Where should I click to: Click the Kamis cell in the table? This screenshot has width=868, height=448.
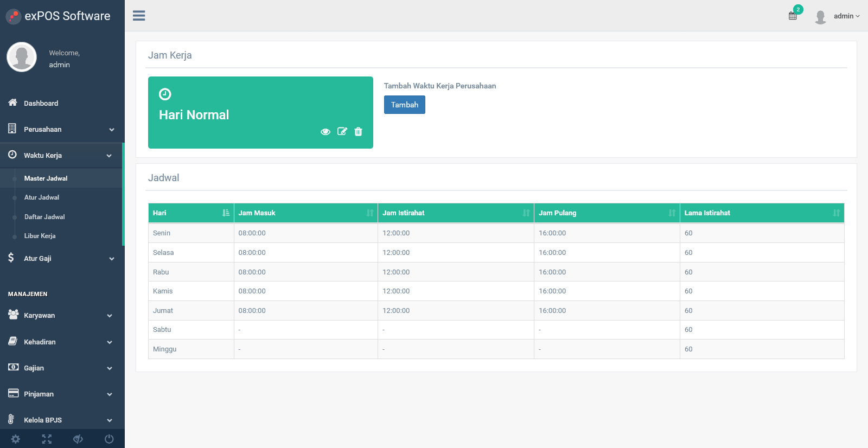tap(191, 291)
